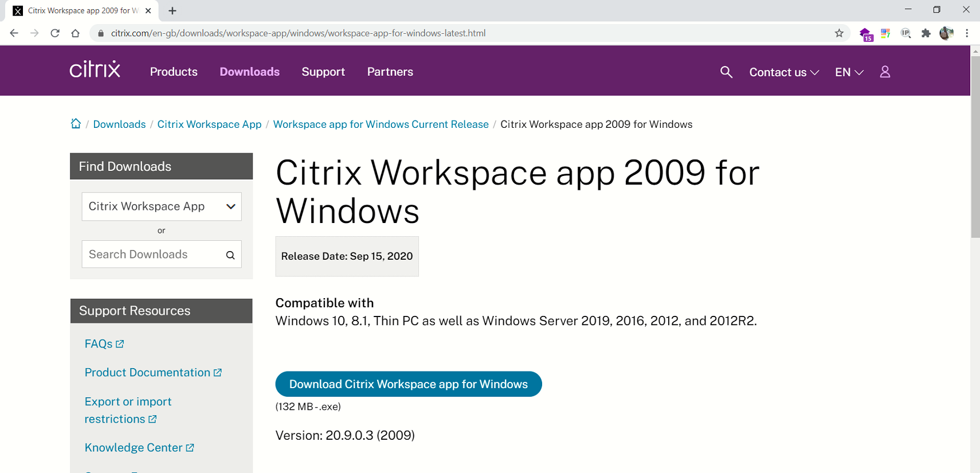Open the Citrix Workspace App product dropdown
The height and width of the screenshot is (473, 980).
point(162,206)
